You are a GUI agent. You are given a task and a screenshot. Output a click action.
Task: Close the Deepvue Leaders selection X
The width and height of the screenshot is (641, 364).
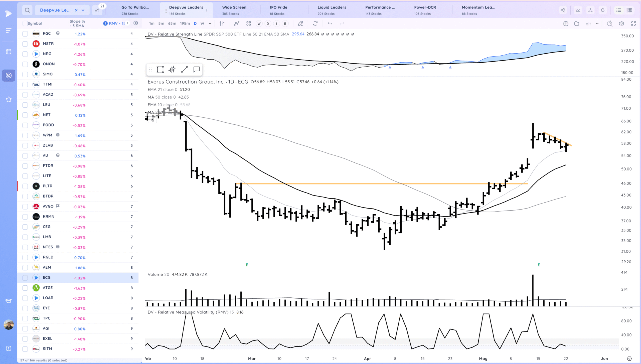tap(76, 10)
